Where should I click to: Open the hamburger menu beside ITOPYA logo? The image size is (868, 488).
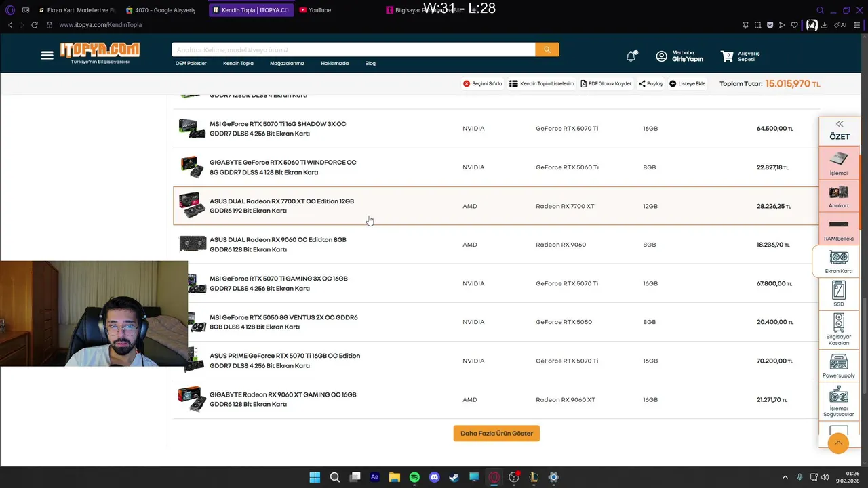pos(47,56)
